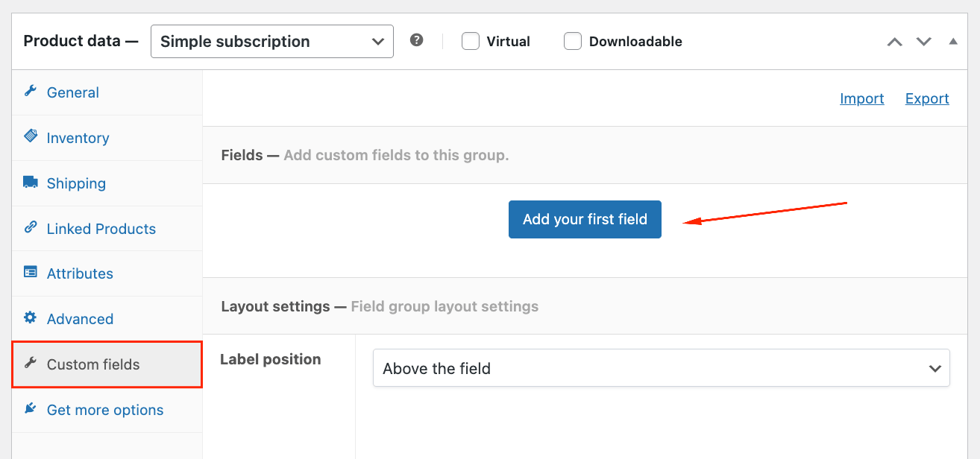Click the Custom fields wrench icon
Image resolution: width=980 pixels, height=459 pixels.
tap(30, 363)
